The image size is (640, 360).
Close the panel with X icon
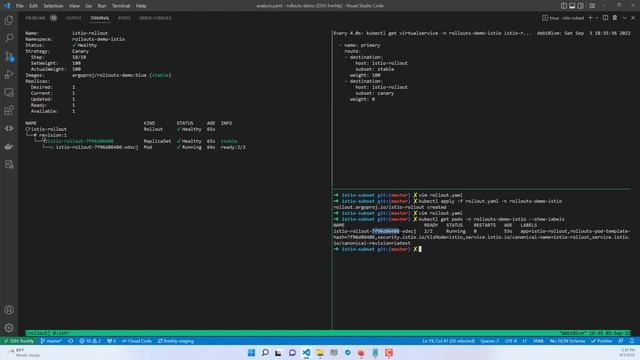(633, 18)
